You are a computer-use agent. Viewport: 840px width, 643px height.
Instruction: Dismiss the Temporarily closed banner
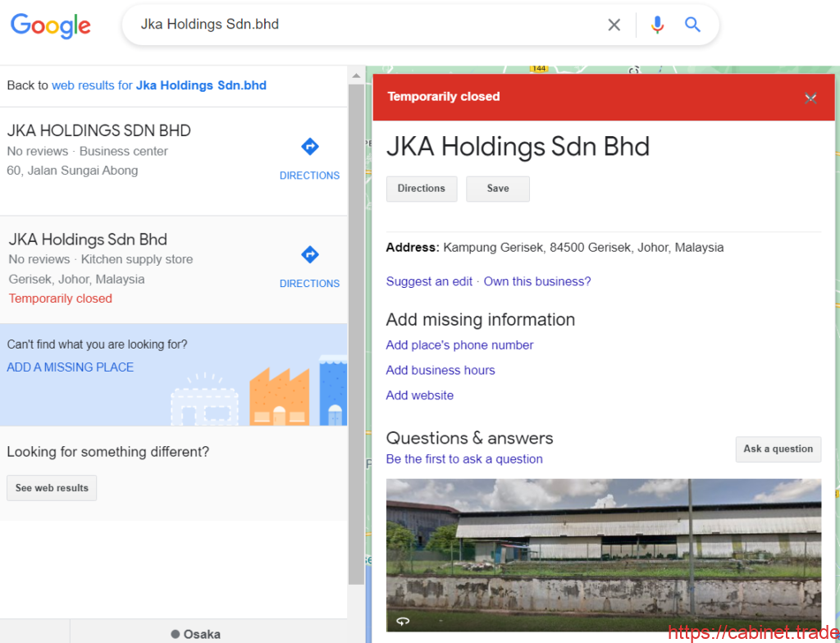tap(810, 97)
